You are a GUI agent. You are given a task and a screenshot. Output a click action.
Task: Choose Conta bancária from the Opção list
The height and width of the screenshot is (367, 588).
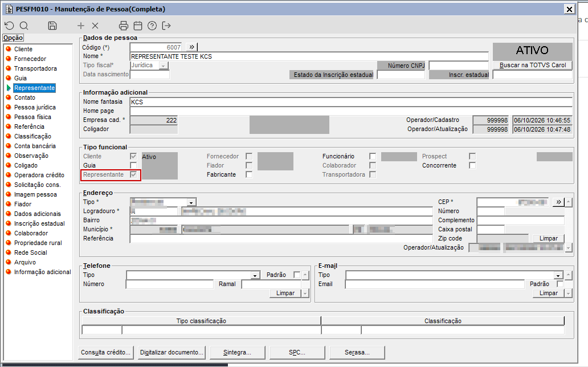click(x=35, y=146)
